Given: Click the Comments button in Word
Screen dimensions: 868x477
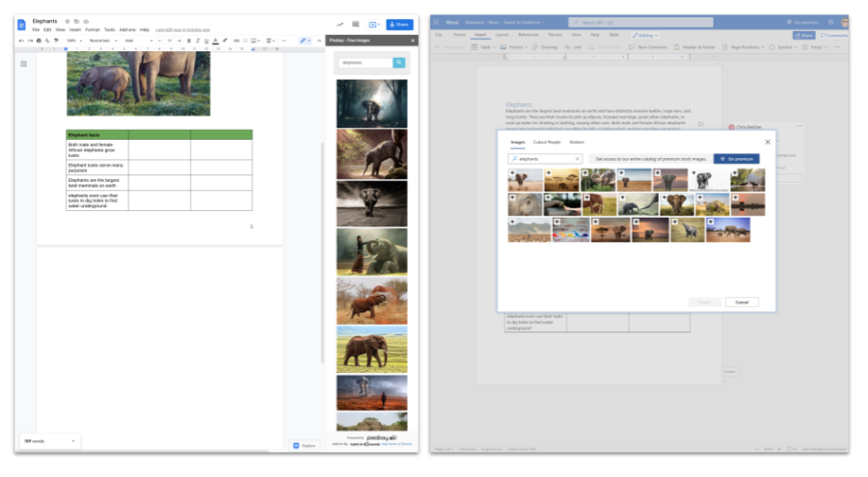Looking at the screenshot, I should pos(833,35).
